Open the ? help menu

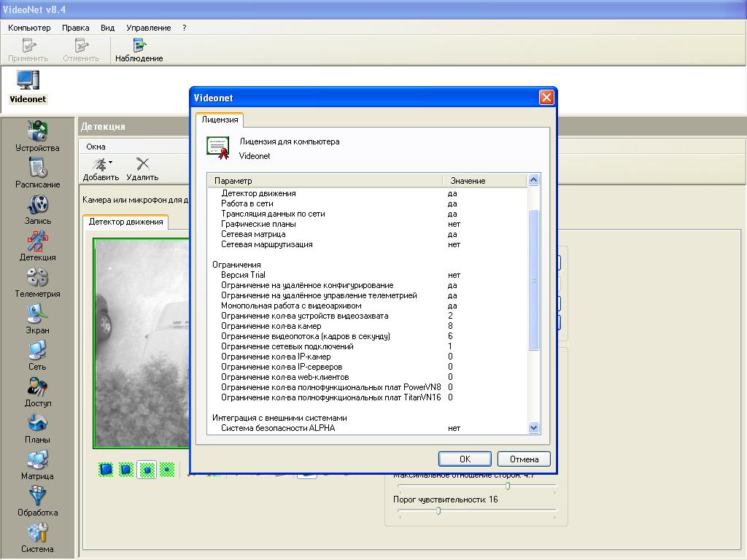(185, 28)
